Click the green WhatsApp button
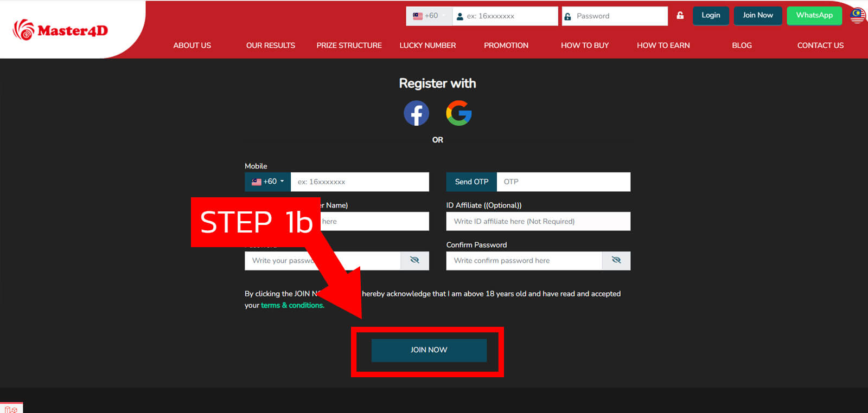 (814, 16)
